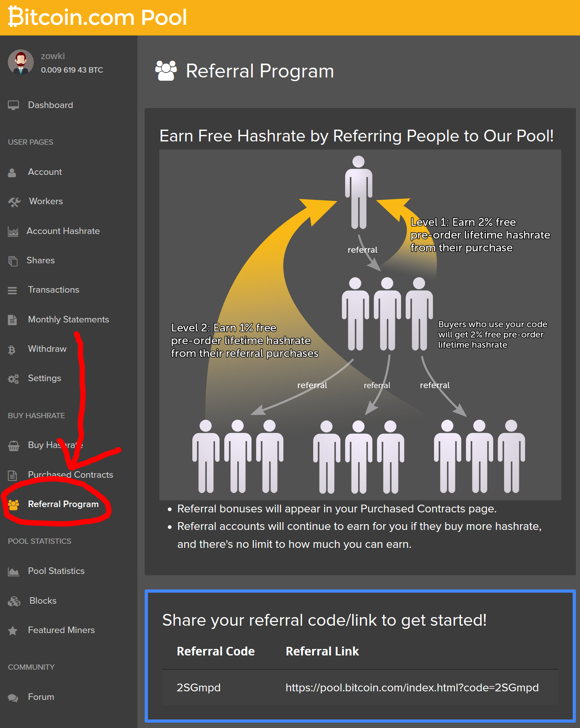Open the Transactions page
The width and height of the screenshot is (580, 728).
53,290
